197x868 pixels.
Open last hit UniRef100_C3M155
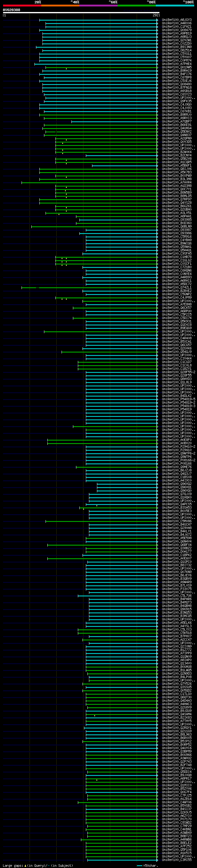pos(177,860)
